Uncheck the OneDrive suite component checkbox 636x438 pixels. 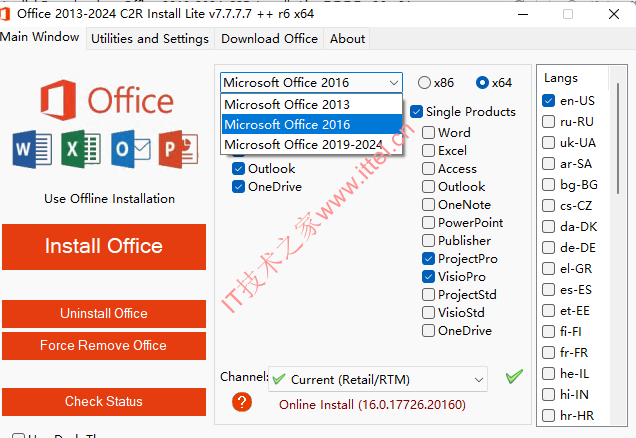(238, 187)
